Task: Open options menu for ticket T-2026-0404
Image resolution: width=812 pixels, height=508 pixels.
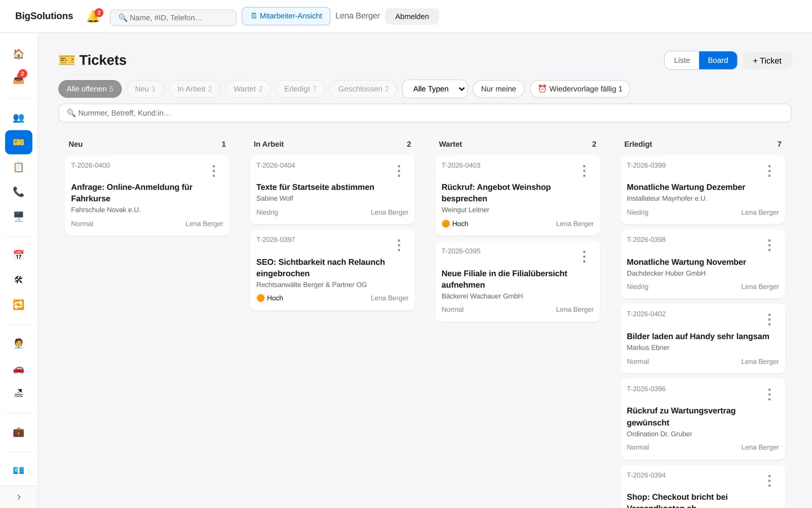Action: 399,171
